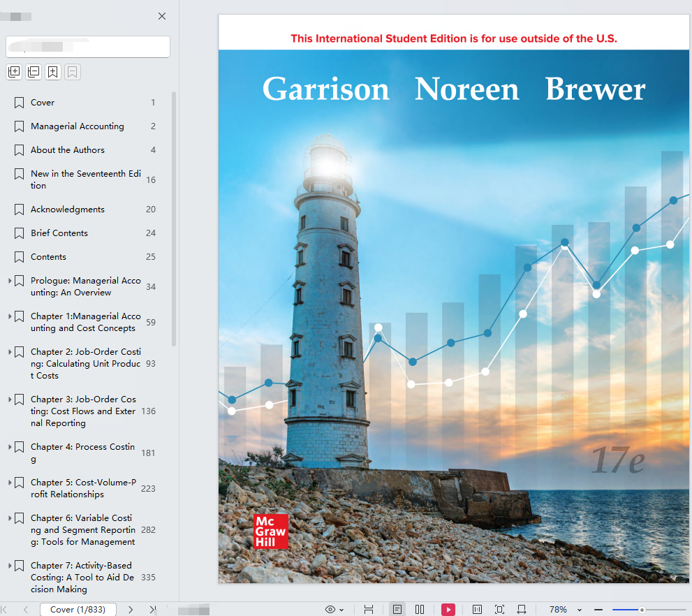Screen dimensions: 692x616
Task: Close the bookmarks side panel
Action: click(162, 16)
